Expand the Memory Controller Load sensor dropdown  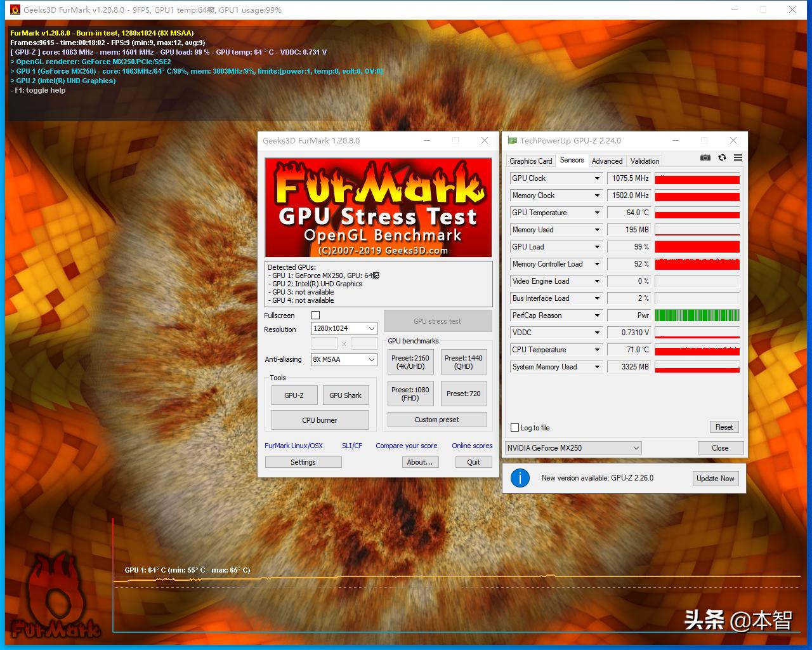coord(597,264)
